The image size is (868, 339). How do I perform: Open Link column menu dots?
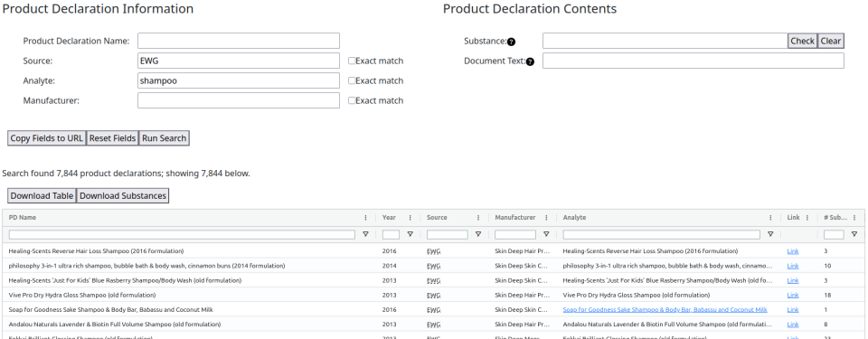(x=807, y=218)
